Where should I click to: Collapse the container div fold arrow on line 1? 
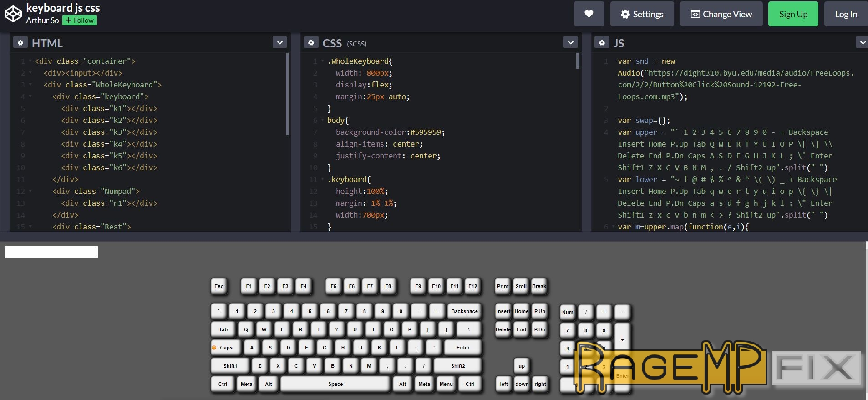(30, 61)
